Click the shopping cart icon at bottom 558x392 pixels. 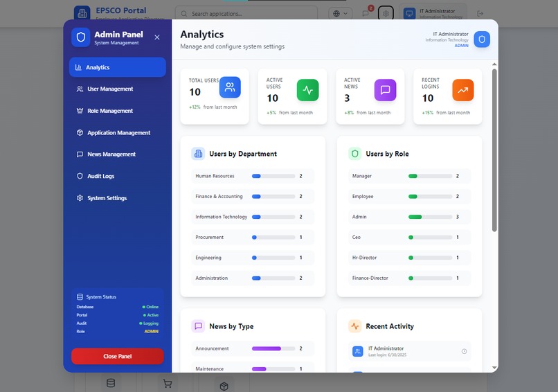pyautogui.click(x=168, y=384)
